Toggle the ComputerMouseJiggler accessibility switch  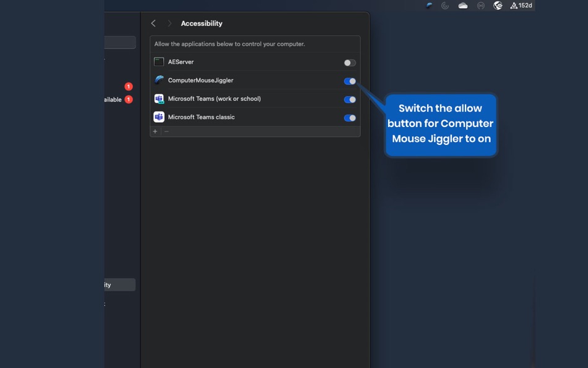point(350,81)
